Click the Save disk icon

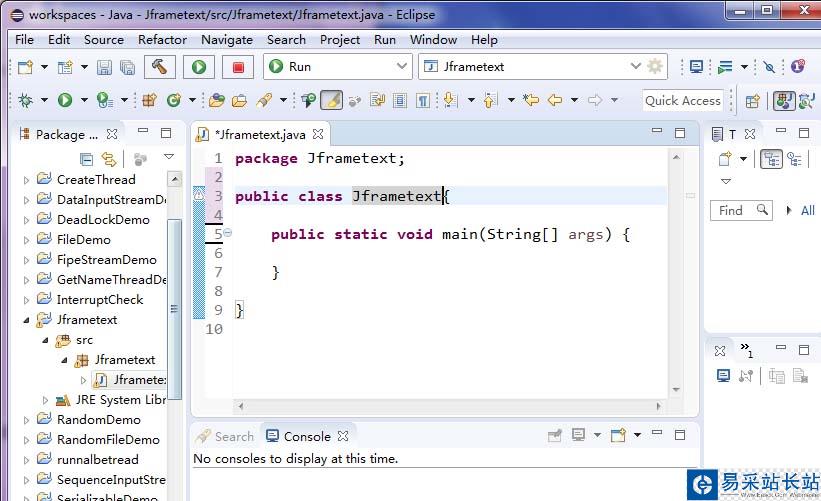pos(104,67)
